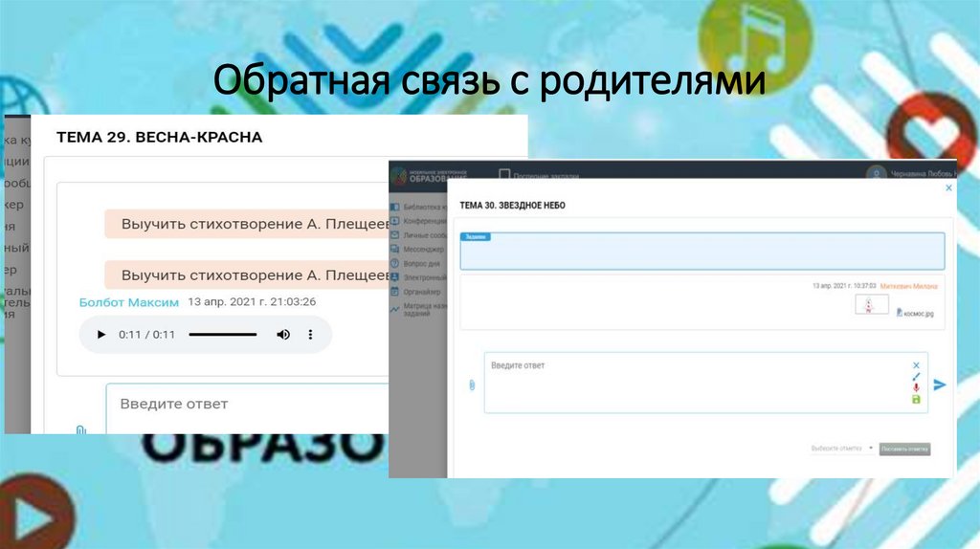
Task: Seek on the audio progress bar
Action: tap(223, 335)
